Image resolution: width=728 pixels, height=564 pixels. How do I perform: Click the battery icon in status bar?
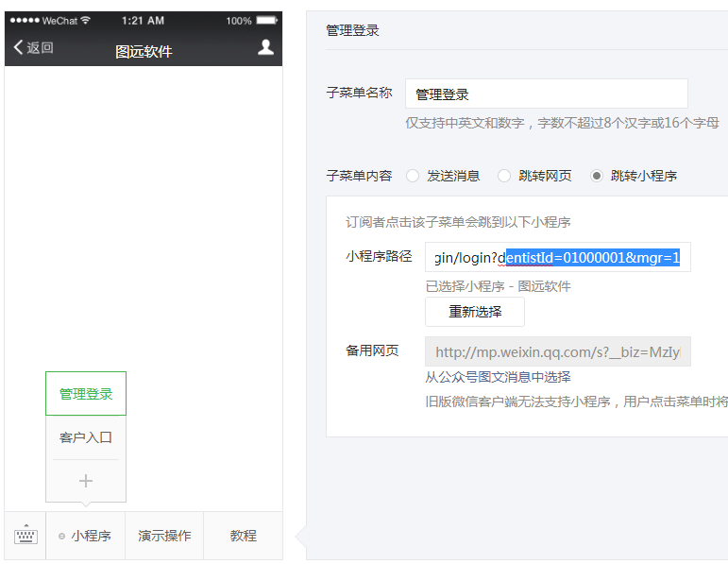coord(266,21)
